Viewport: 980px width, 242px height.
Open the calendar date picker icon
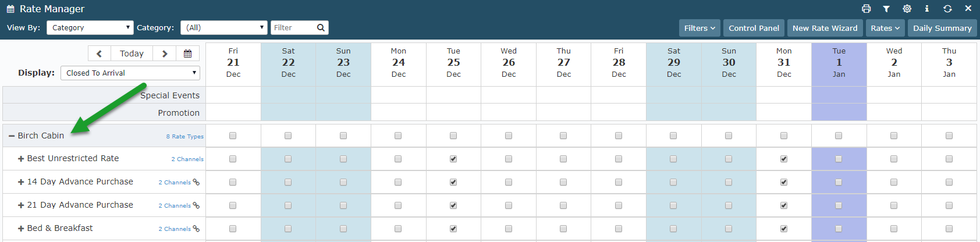pos(187,54)
